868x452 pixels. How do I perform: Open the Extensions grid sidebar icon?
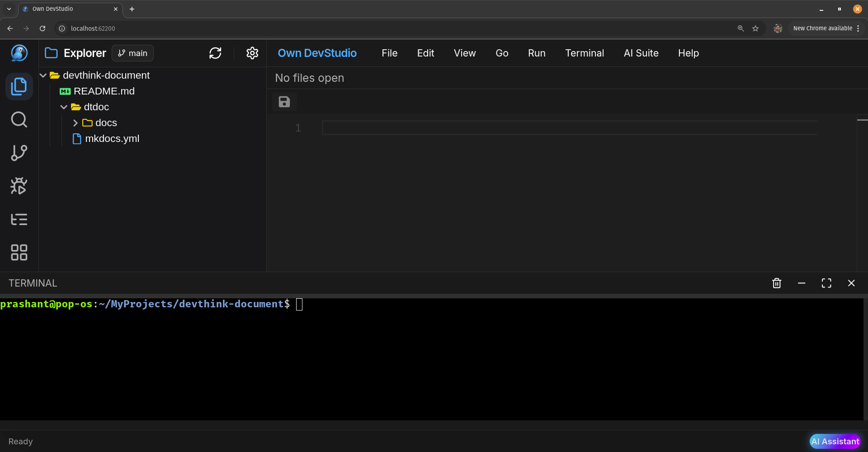tap(19, 252)
